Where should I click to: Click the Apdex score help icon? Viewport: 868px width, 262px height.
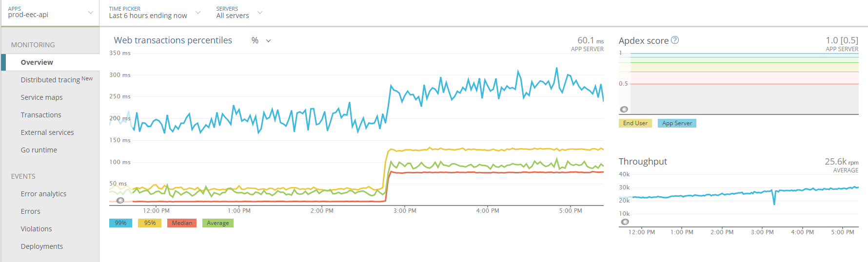[675, 40]
